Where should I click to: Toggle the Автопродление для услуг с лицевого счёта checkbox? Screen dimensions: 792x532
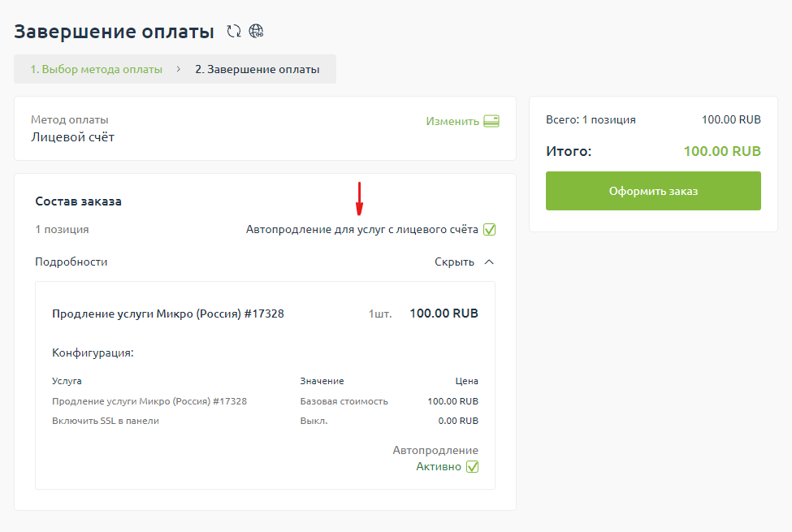coord(489,230)
